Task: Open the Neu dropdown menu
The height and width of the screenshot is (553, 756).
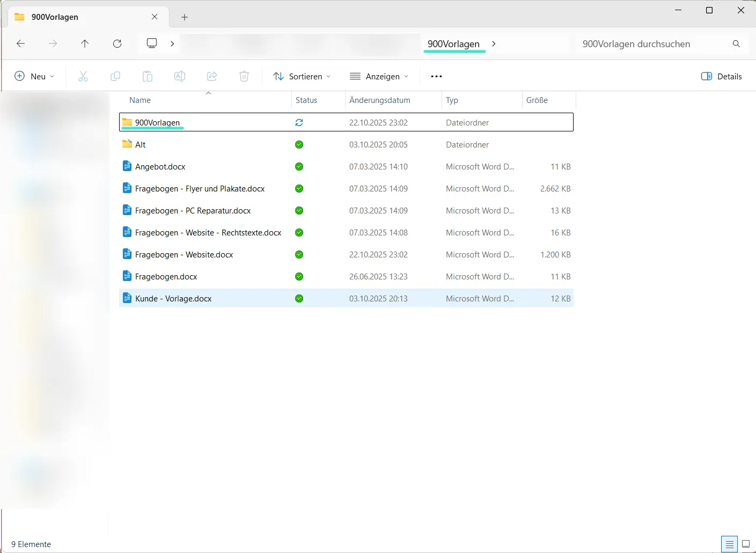Action: point(34,76)
